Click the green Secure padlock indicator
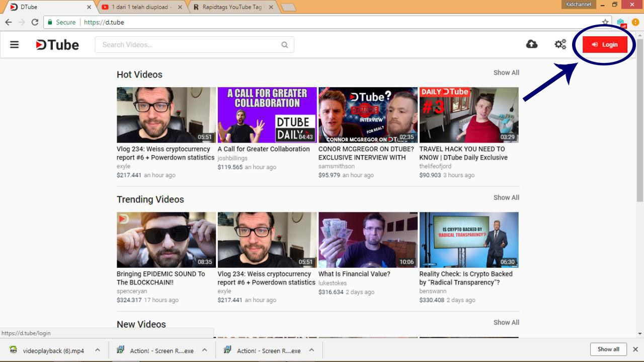The width and height of the screenshot is (644, 362). point(62,22)
